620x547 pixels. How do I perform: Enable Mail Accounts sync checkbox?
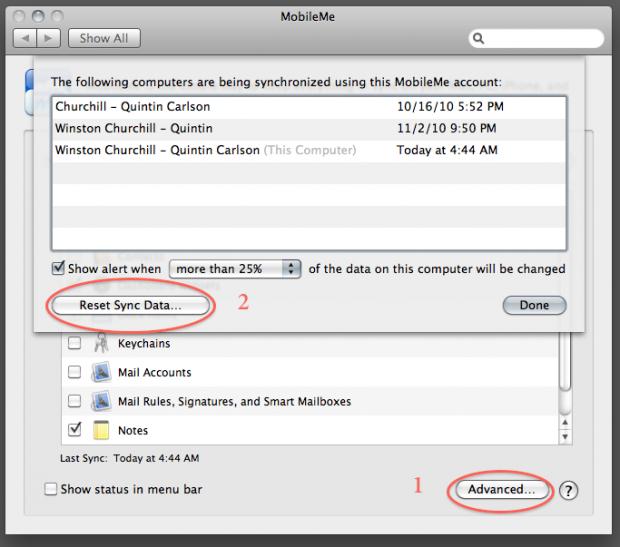tap(74, 373)
